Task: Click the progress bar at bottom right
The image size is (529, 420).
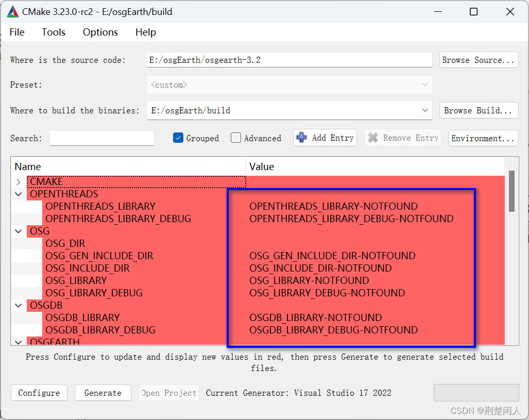Action: pos(476,392)
